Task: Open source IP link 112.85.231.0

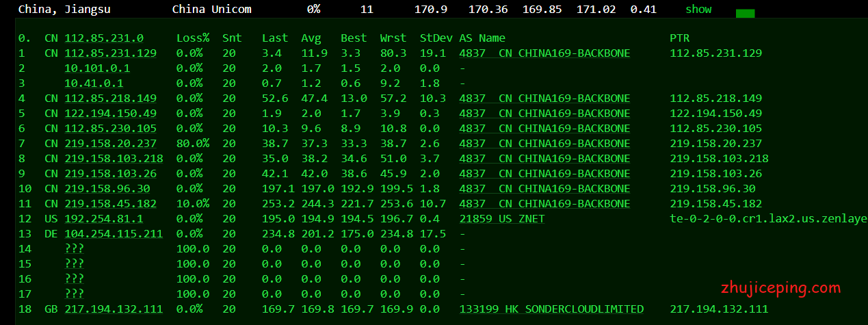Action: 104,38
